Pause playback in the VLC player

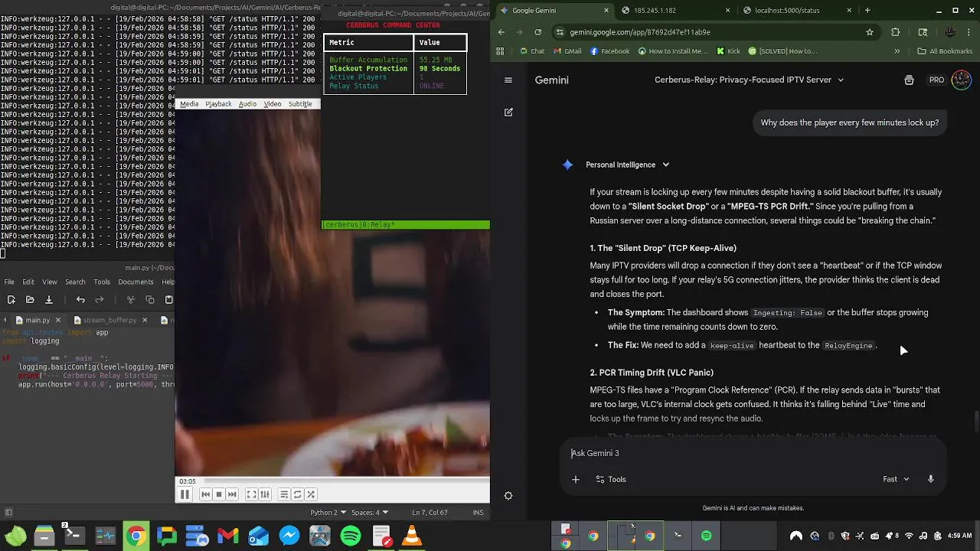tap(185, 494)
